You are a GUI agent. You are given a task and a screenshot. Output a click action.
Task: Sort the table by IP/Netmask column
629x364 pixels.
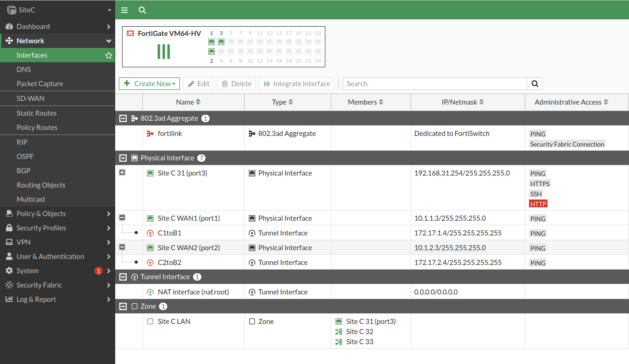tap(463, 102)
